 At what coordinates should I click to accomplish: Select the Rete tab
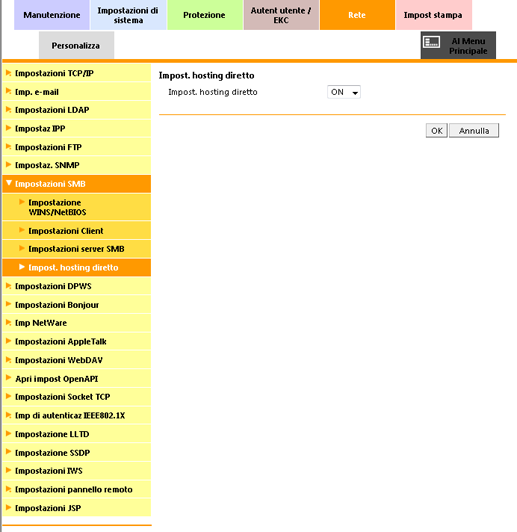tap(357, 15)
